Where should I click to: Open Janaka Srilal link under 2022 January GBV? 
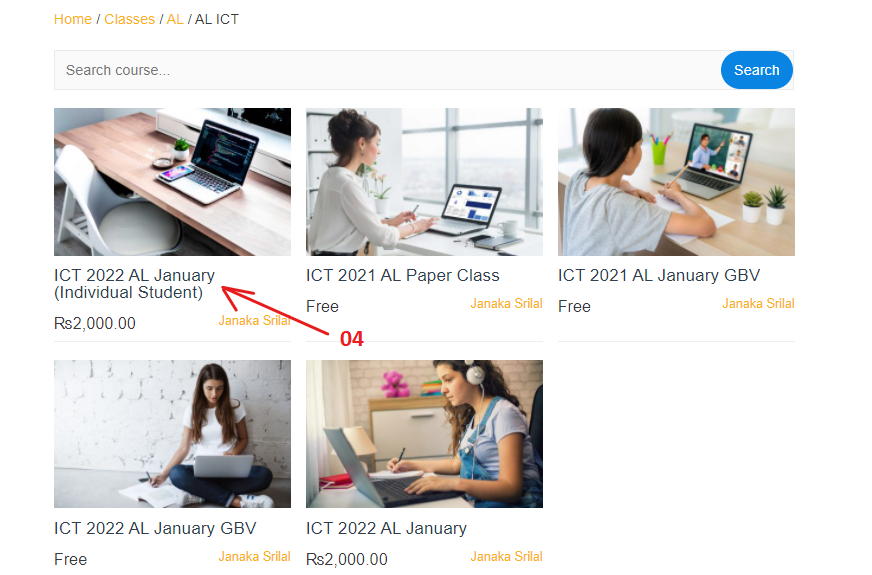pos(255,557)
